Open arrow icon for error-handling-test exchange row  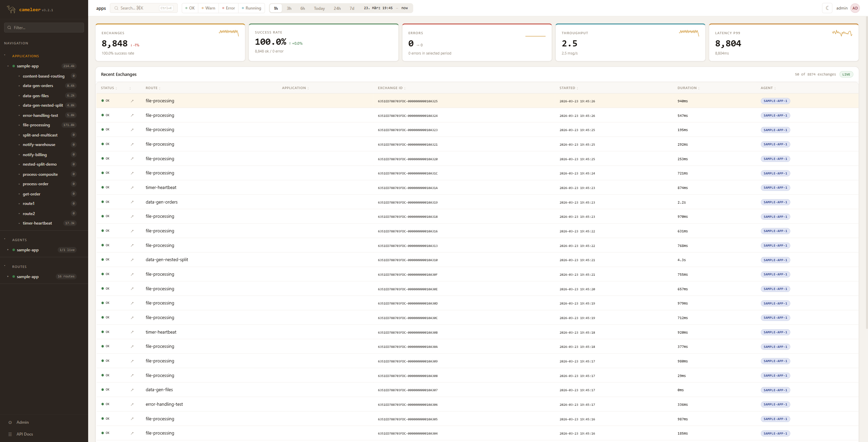pos(132,404)
